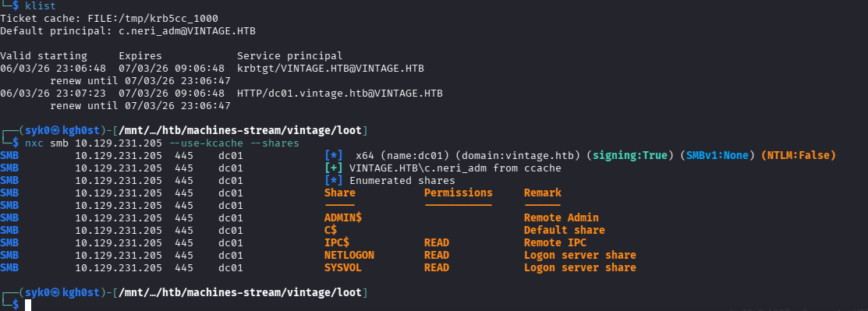Click the [+] success marker
The width and height of the screenshot is (868, 311).
tap(334, 168)
